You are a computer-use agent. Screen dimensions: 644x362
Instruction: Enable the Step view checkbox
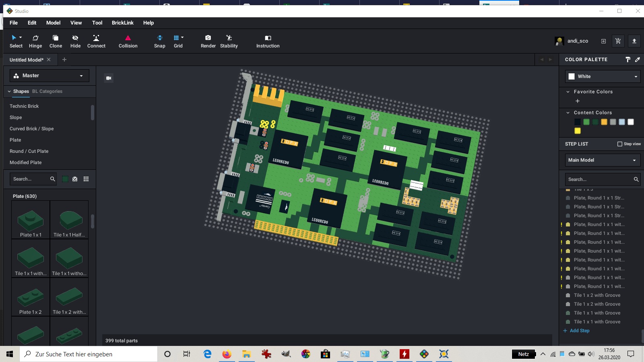620,144
